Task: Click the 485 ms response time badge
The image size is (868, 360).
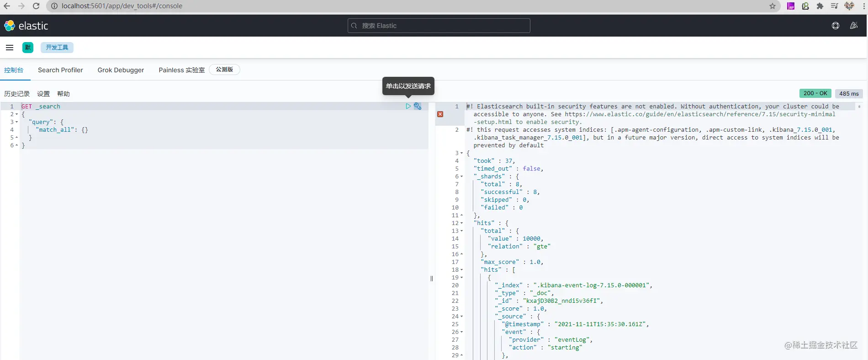Action: click(849, 93)
